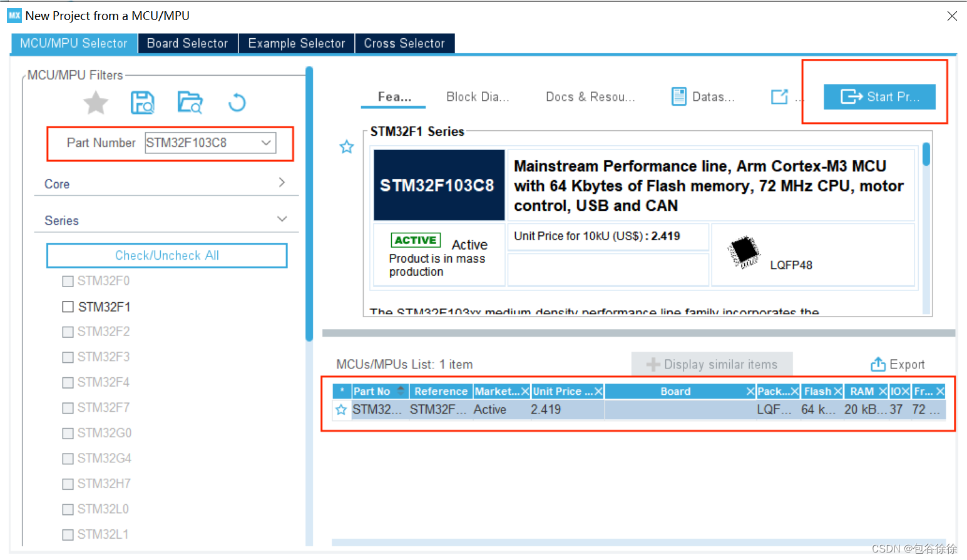This screenshot has height=560, width=967.
Task: Click the 20 kB RAM cell
Action: pyautogui.click(x=866, y=410)
